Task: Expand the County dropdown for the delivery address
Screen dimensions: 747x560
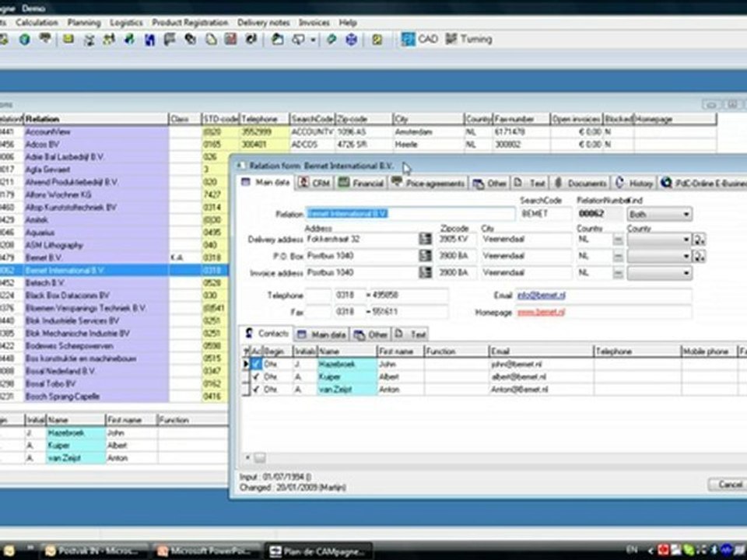Action: [659, 239]
